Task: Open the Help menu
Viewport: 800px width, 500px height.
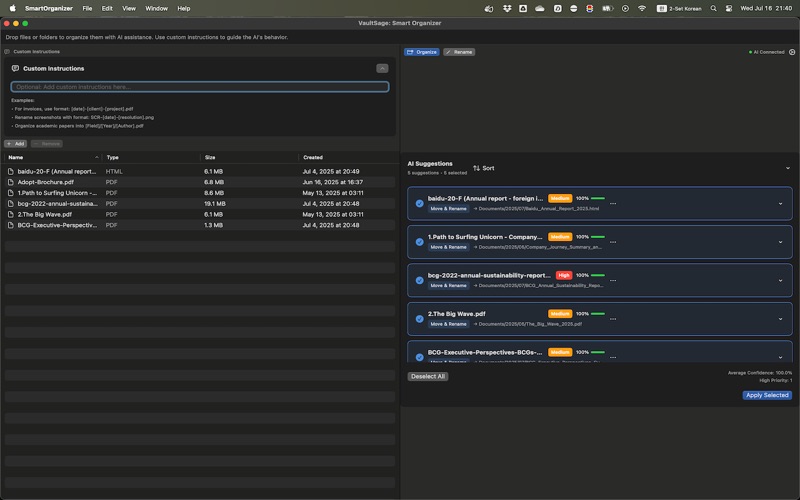Action: [184, 8]
